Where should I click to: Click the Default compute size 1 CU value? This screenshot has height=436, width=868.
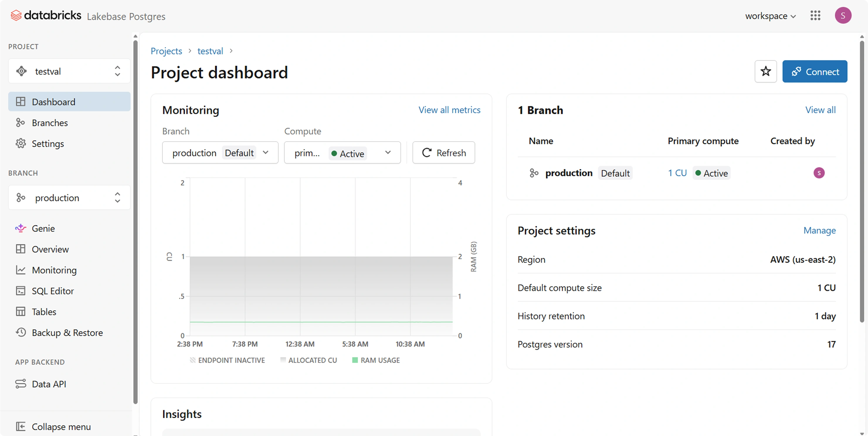826,288
